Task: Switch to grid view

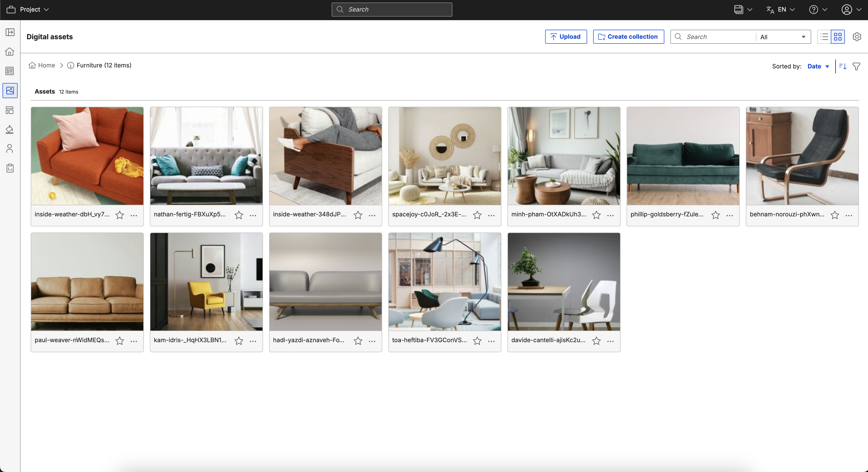Action: pyautogui.click(x=838, y=37)
